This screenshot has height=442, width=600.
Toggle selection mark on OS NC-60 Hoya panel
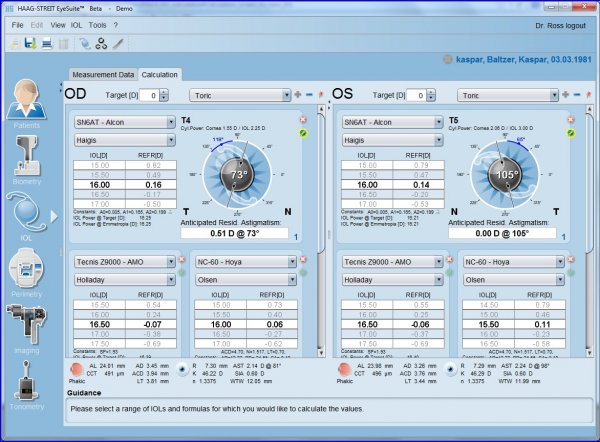tap(571, 273)
